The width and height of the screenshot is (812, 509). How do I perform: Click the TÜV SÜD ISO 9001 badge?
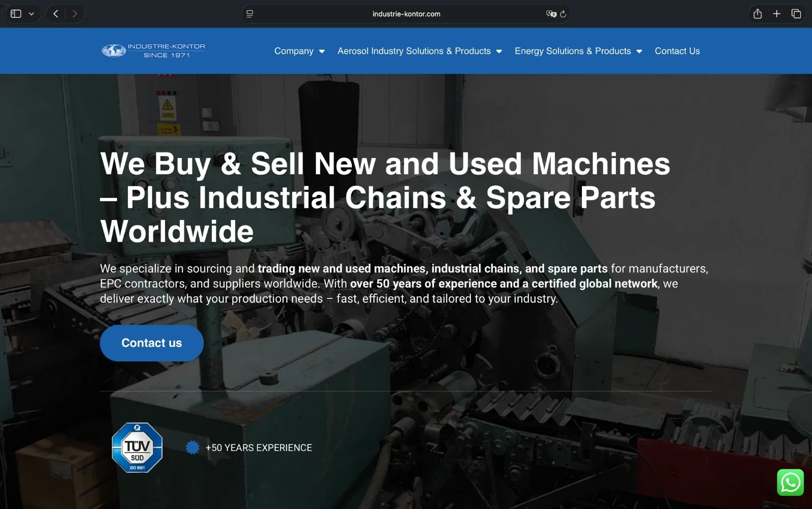tap(137, 447)
